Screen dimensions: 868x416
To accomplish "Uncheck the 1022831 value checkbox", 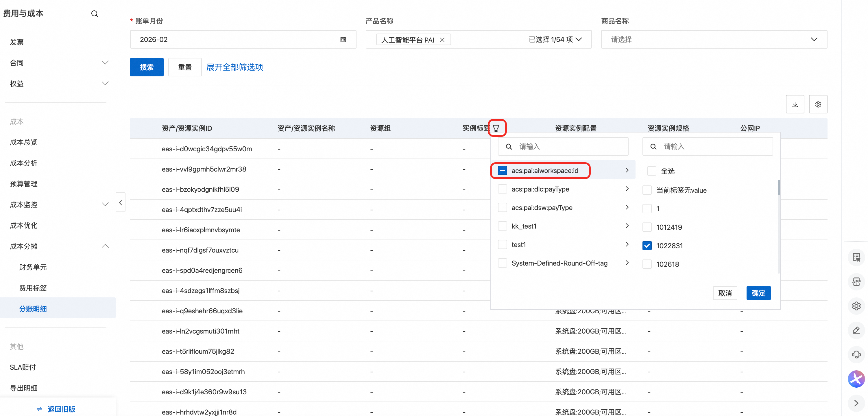I will click(x=647, y=246).
